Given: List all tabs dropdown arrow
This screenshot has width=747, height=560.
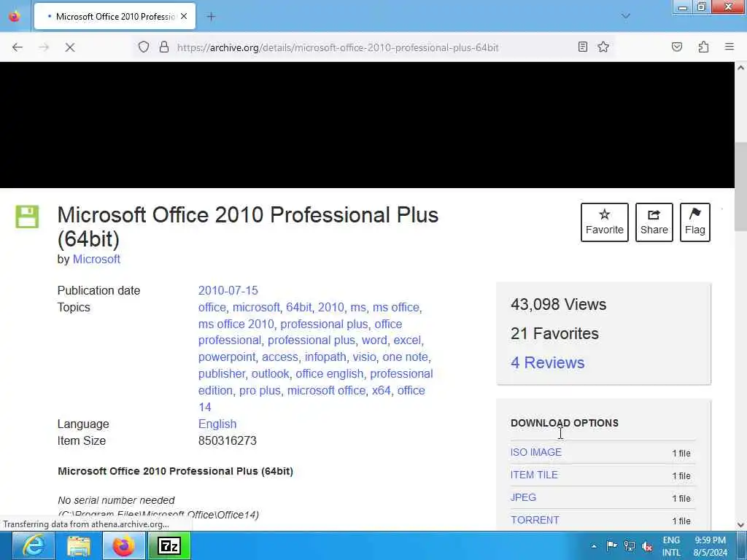Looking at the screenshot, I should click(x=625, y=16).
